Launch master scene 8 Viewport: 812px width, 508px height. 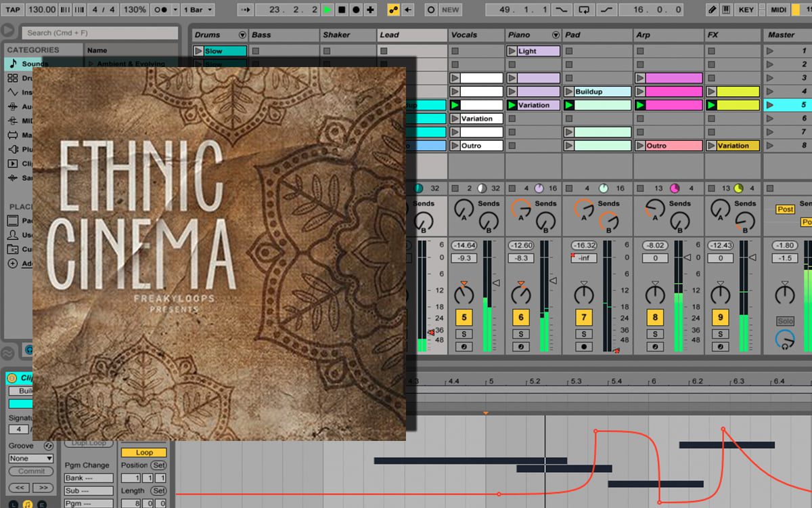(x=770, y=146)
